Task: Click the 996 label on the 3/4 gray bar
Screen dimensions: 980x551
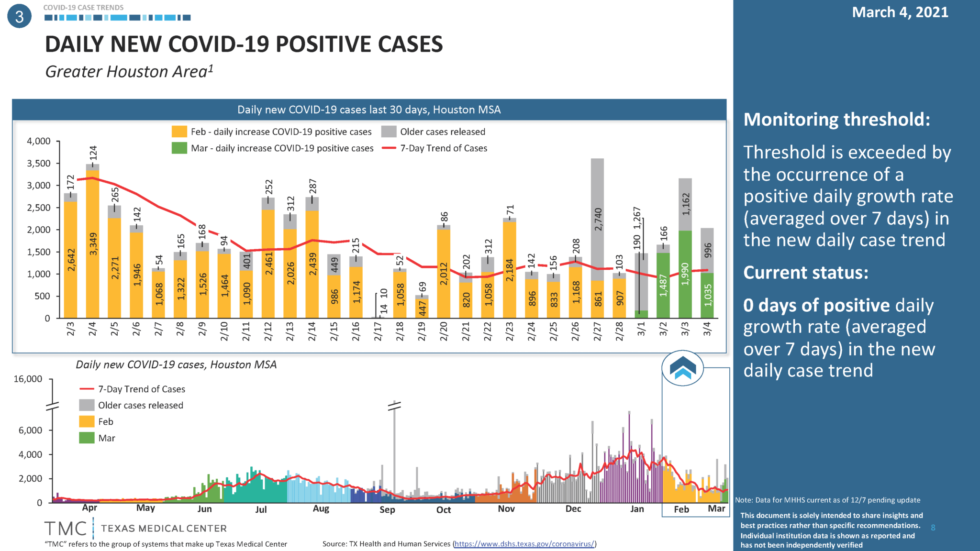Action: tap(708, 250)
